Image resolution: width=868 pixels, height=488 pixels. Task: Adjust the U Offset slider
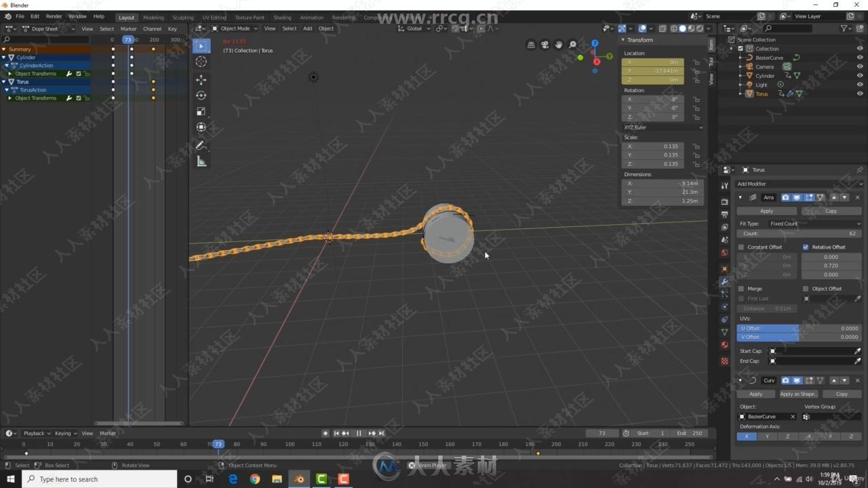point(799,328)
